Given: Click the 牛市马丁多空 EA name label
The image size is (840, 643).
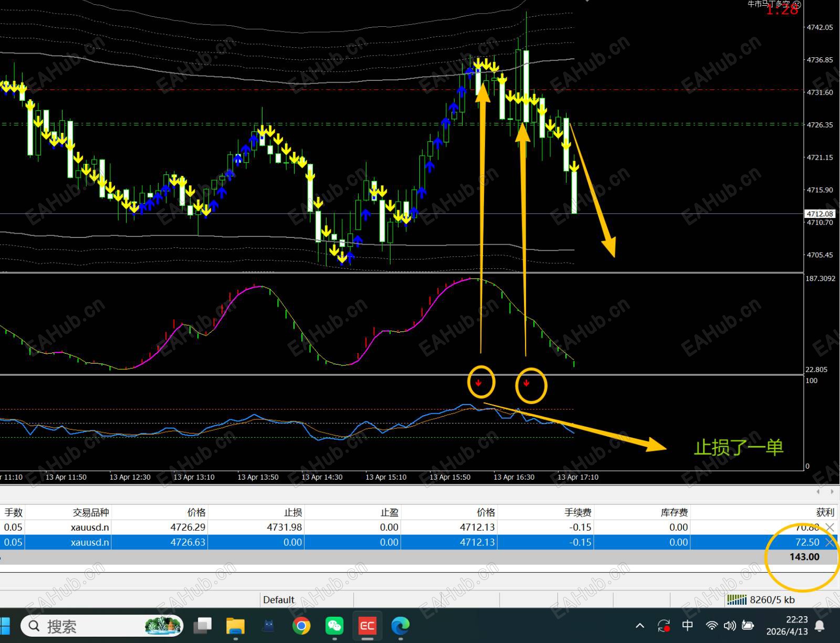Looking at the screenshot, I should (x=769, y=4).
